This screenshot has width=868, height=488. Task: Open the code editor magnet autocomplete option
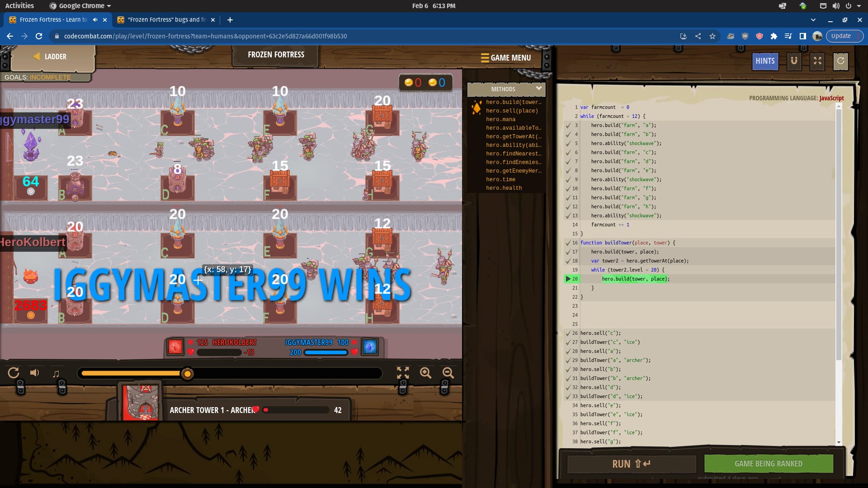click(794, 61)
